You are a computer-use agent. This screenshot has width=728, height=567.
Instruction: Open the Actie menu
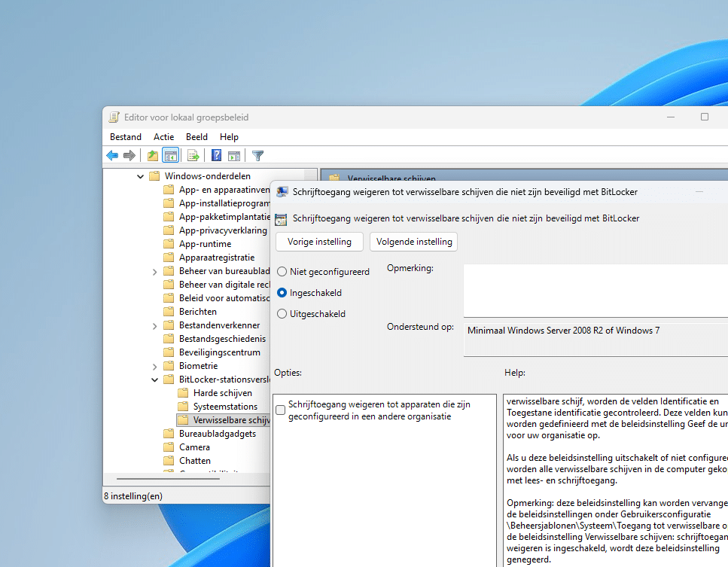[163, 136]
